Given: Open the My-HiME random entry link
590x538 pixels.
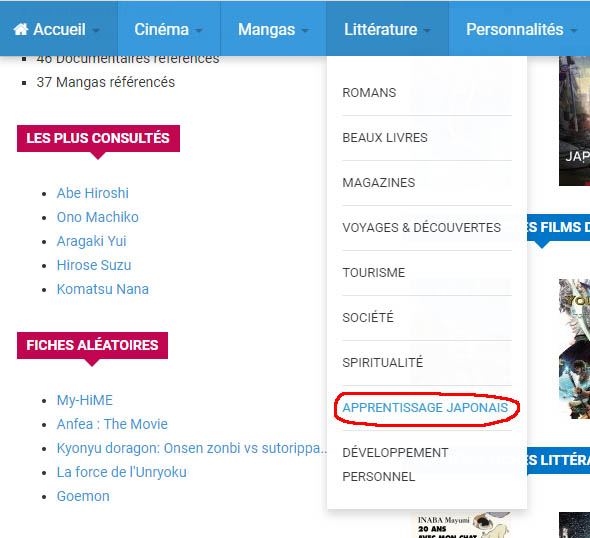Looking at the screenshot, I should [85, 400].
